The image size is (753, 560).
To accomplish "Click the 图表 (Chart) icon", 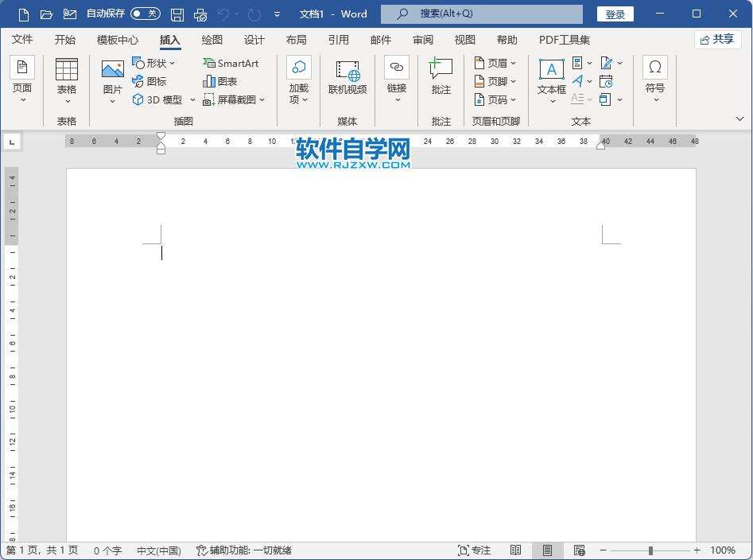I will click(220, 81).
